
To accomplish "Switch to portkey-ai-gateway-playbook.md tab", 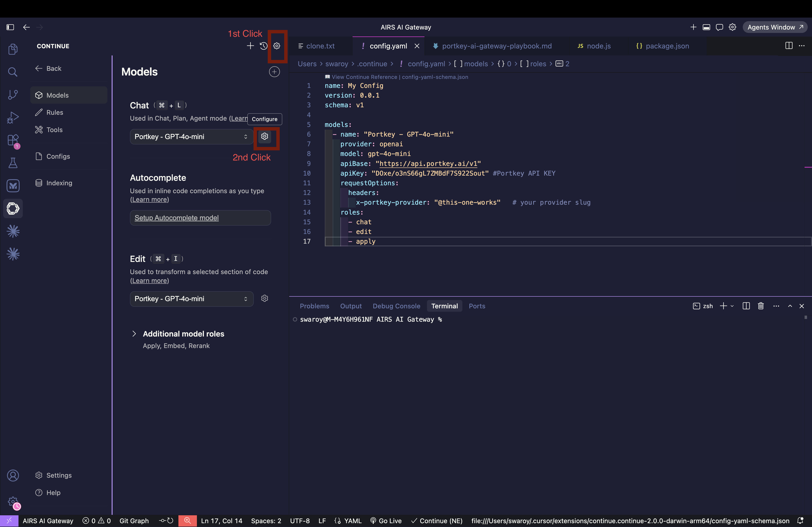I will coord(497,46).
